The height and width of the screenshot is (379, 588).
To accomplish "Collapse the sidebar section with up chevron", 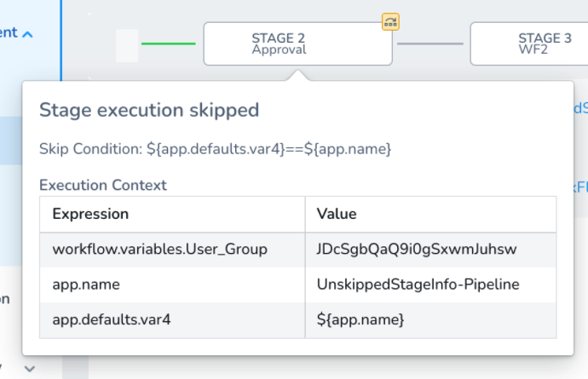I will 27,34.
